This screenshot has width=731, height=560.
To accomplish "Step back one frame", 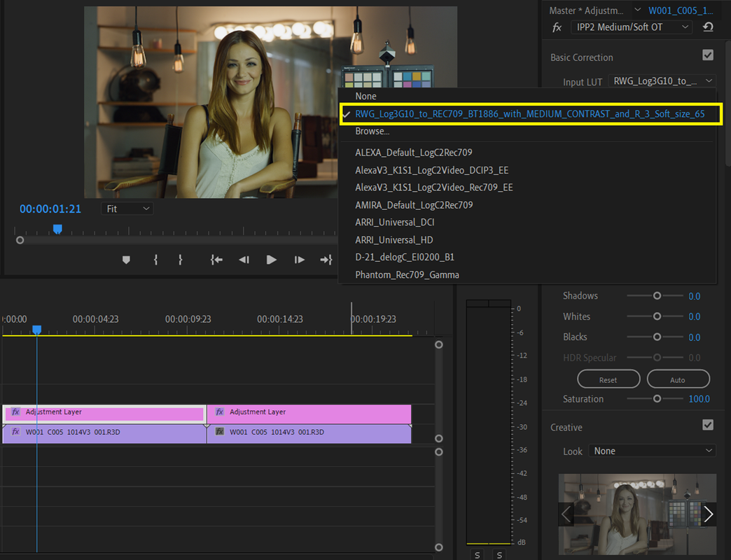I will pos(244,260).
